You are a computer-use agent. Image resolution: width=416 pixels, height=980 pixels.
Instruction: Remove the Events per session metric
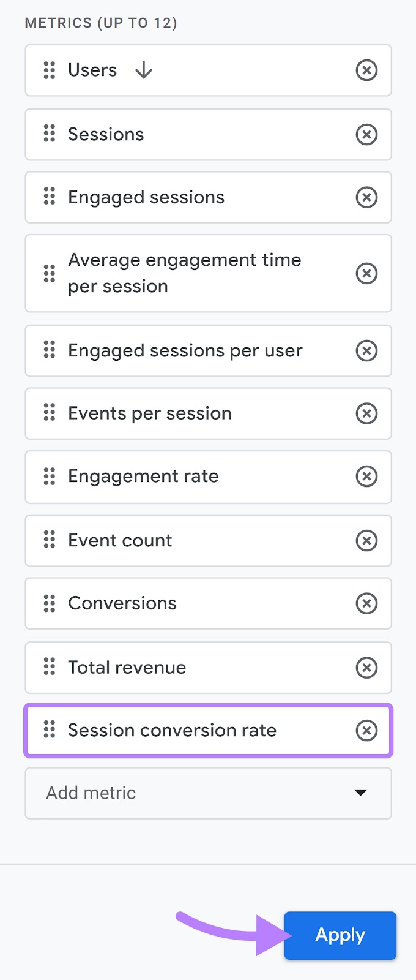366,413
